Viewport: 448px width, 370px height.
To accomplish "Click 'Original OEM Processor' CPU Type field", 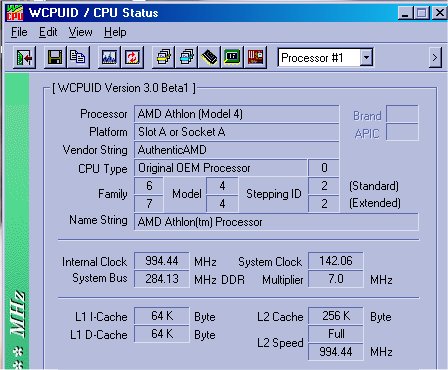I will (x=220, y=168).
